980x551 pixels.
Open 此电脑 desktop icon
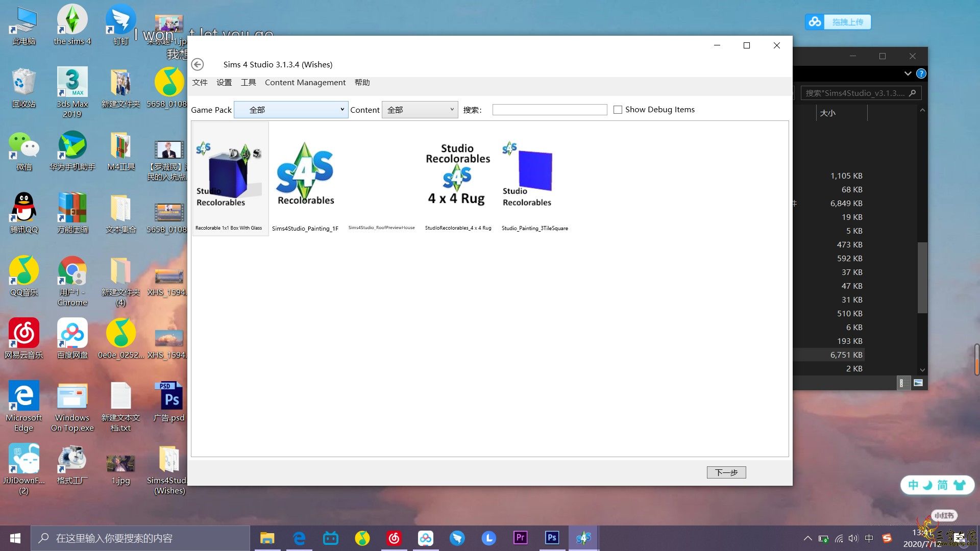tap(24, 26)
